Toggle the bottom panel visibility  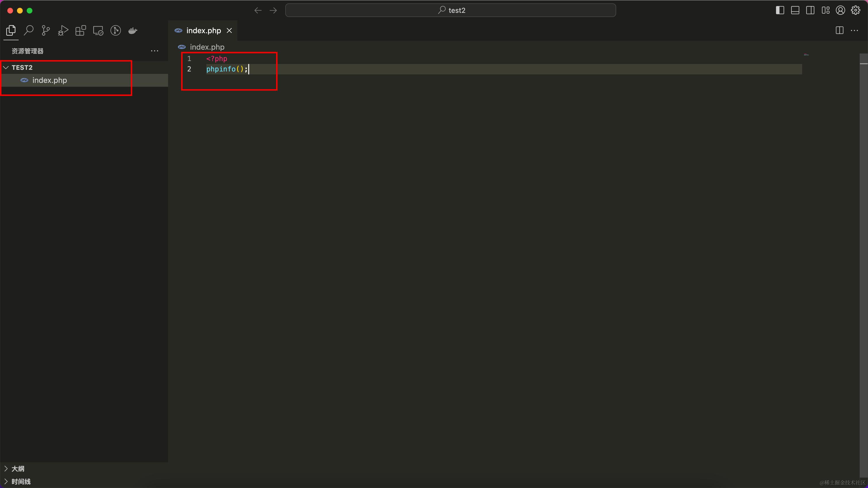click(x=795, y=10)
